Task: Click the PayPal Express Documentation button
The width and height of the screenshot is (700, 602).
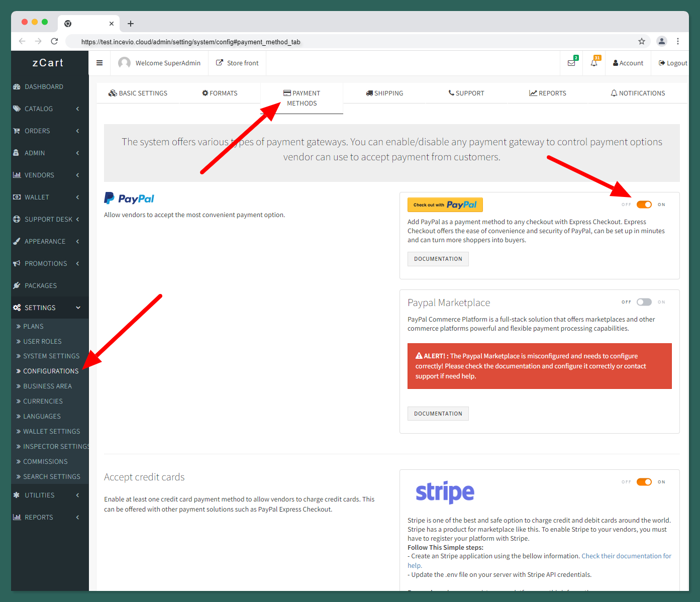Action: [438, 259]
